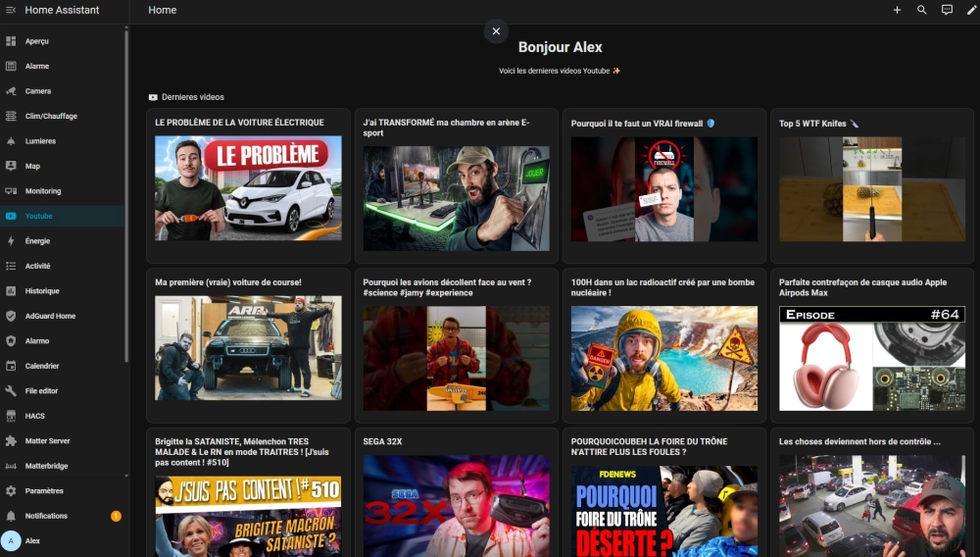Click title Pourquoi les avions décollent face au vent
This screenshot has width=980, height=557.
(448, 287)
